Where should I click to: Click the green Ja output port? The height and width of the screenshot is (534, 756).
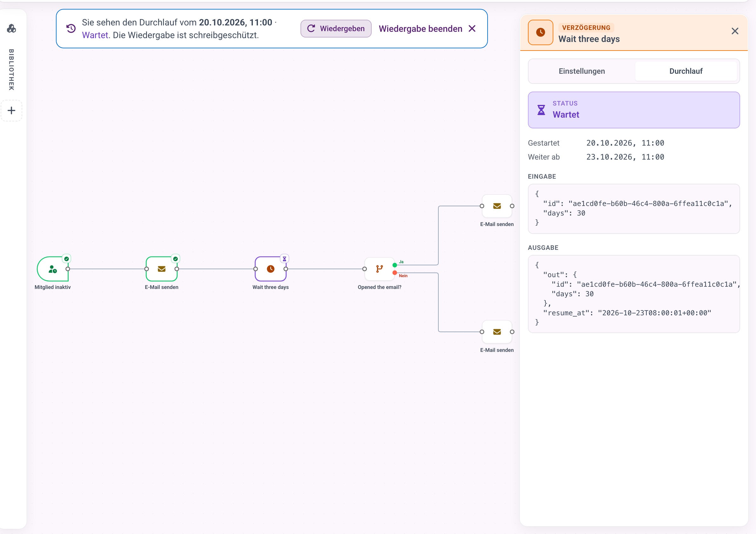click(395, 265)
